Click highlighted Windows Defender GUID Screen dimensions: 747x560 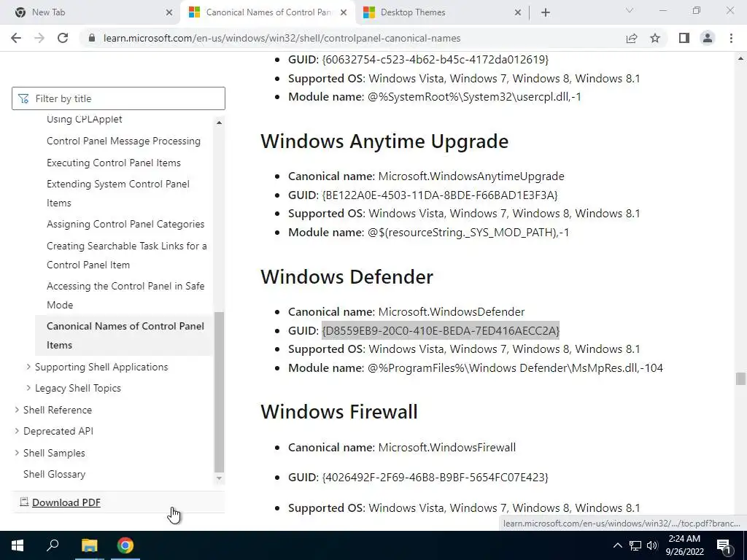point(441,330)
